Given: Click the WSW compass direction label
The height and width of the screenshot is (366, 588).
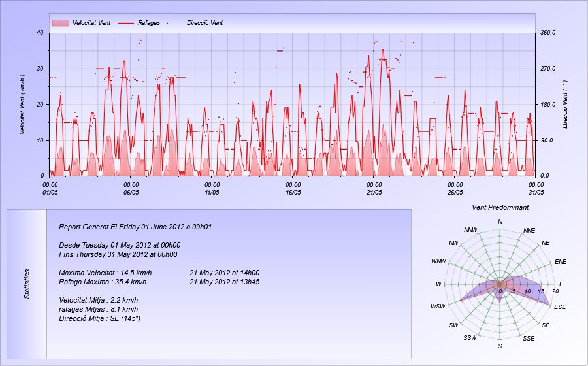Looking at the screenshot, I should tap(438, 307).
